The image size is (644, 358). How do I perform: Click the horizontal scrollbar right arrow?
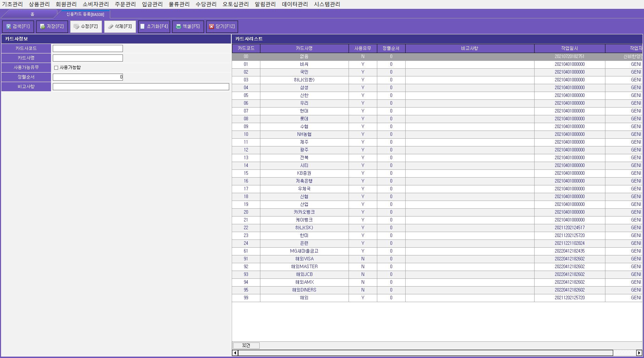tap(639, 353)
